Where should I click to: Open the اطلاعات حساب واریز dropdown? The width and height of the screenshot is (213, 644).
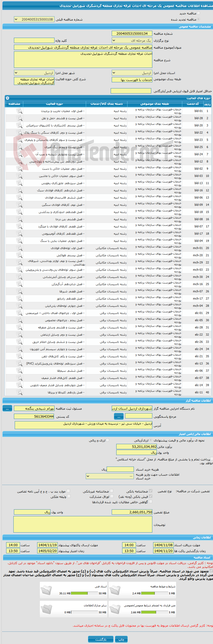[110, 476]
